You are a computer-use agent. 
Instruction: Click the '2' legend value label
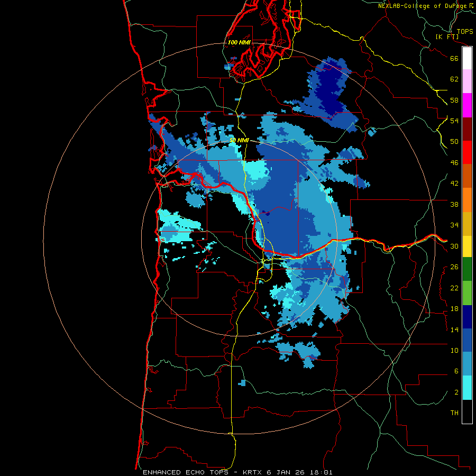tap(456, 392)
